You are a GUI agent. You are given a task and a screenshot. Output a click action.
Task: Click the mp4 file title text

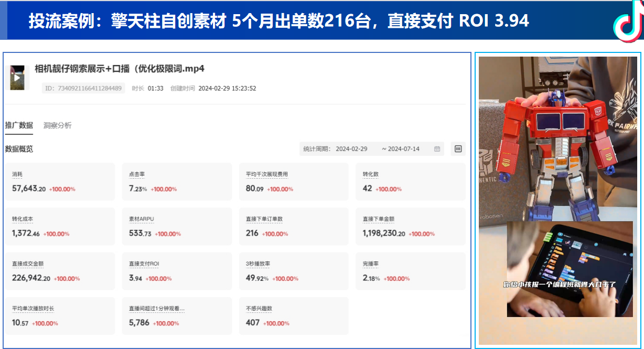tap(120, 69)
